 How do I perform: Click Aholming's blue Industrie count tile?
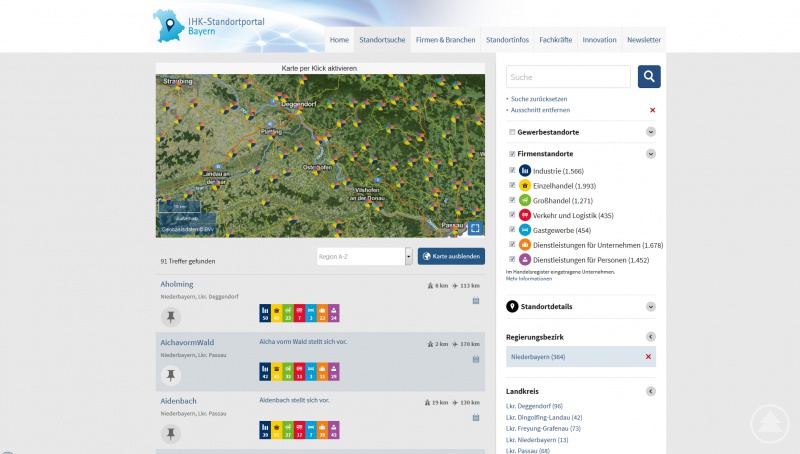(x=265, y=313)
